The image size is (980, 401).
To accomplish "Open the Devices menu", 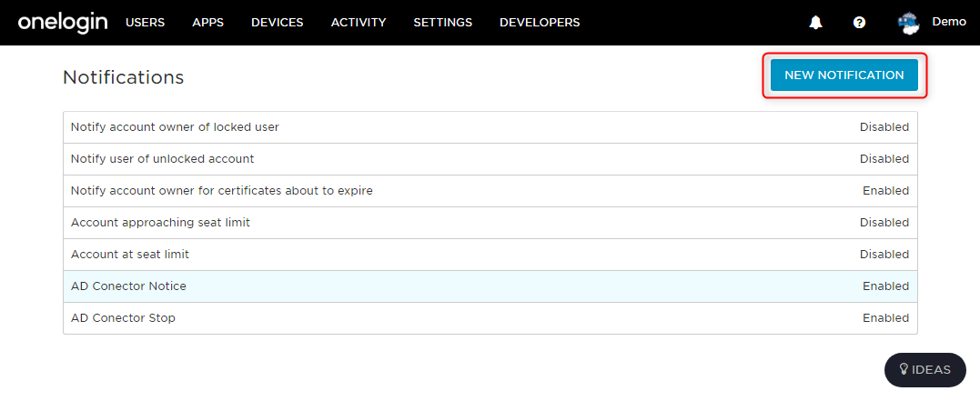I will coord(277,23).
